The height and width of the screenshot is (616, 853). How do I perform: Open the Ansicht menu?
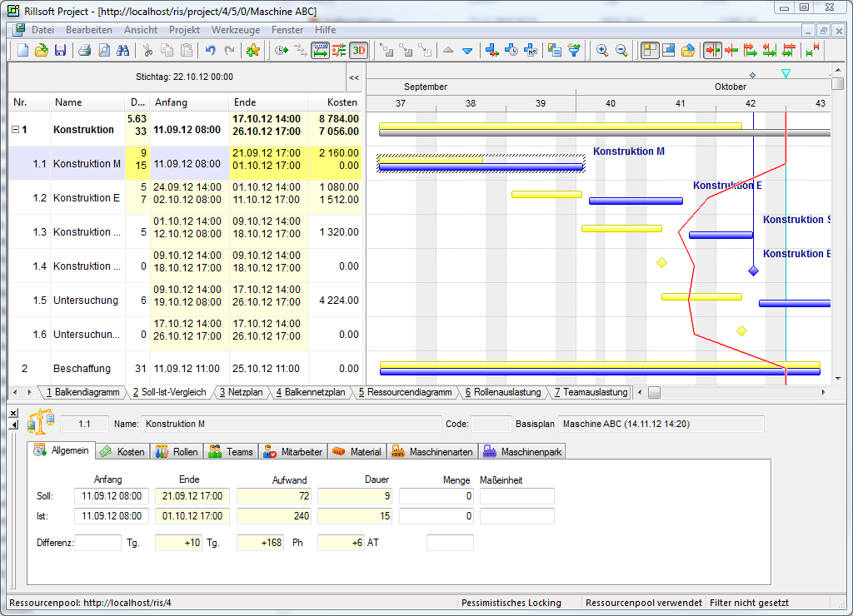(140, 30)
